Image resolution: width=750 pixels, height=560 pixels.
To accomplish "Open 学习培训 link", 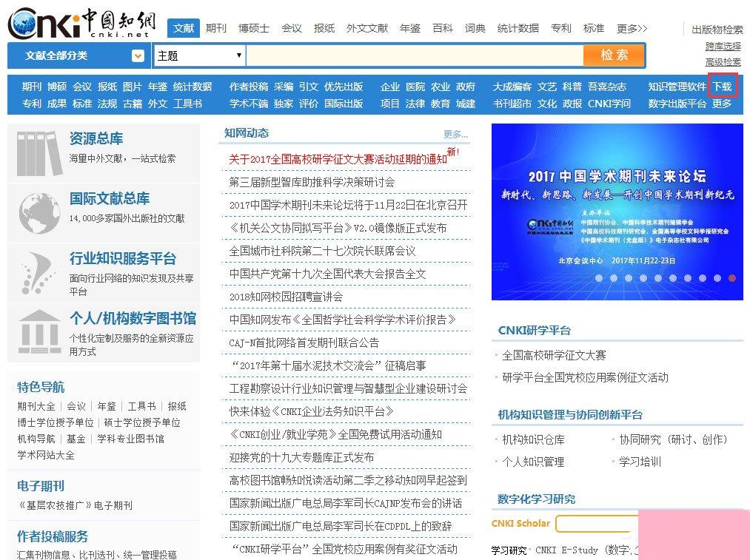I will (x=640, y=462).
